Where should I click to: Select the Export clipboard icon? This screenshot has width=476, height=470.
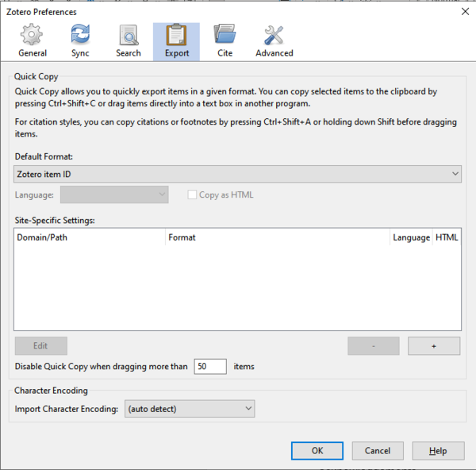click(x=176, y=35)
